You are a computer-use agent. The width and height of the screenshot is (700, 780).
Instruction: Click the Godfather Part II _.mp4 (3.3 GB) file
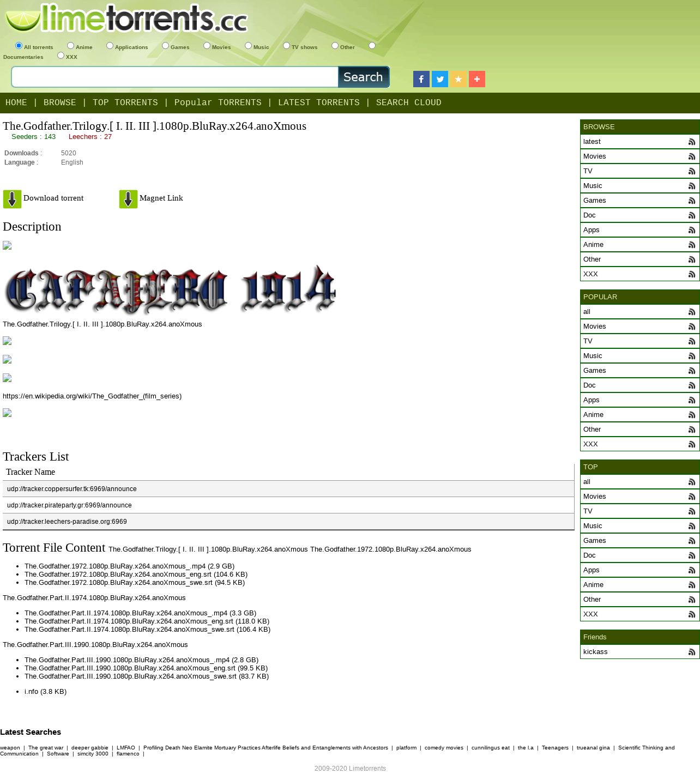click(140, 613)
